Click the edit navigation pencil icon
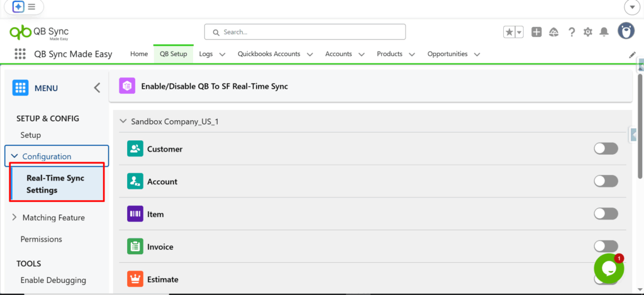This screenshot has width=644, height=295. 632,55
